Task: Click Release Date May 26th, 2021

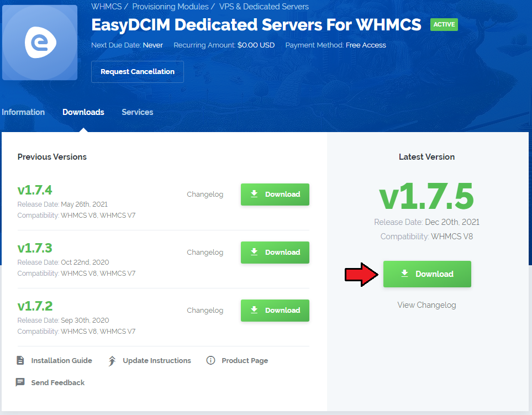Action: point(62,204)
